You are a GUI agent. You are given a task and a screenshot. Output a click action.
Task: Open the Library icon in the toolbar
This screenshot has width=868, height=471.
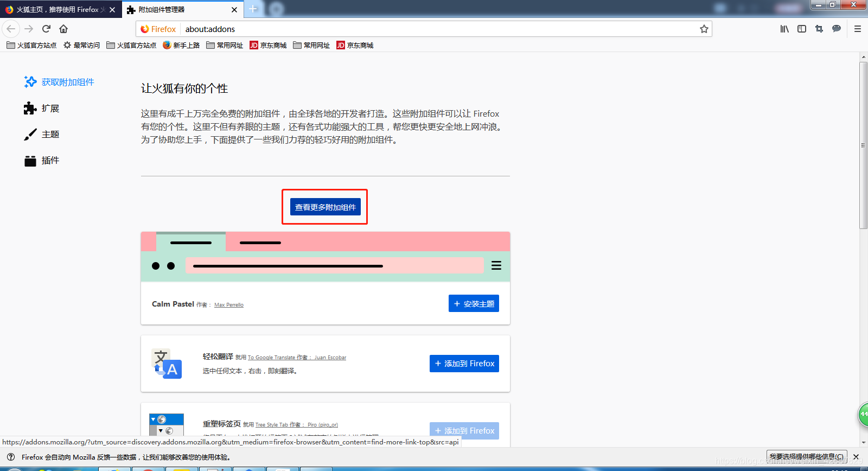pos(784,29)
